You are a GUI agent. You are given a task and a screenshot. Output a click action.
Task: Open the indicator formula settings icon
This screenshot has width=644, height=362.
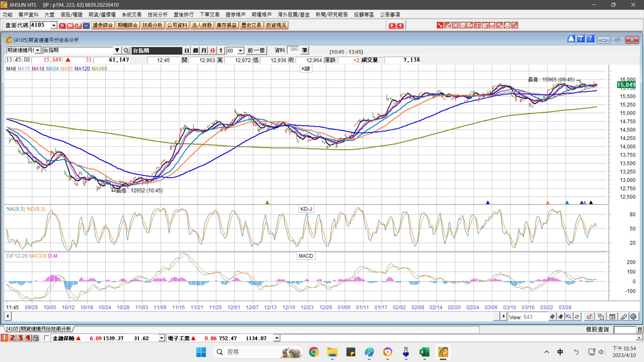589,317
